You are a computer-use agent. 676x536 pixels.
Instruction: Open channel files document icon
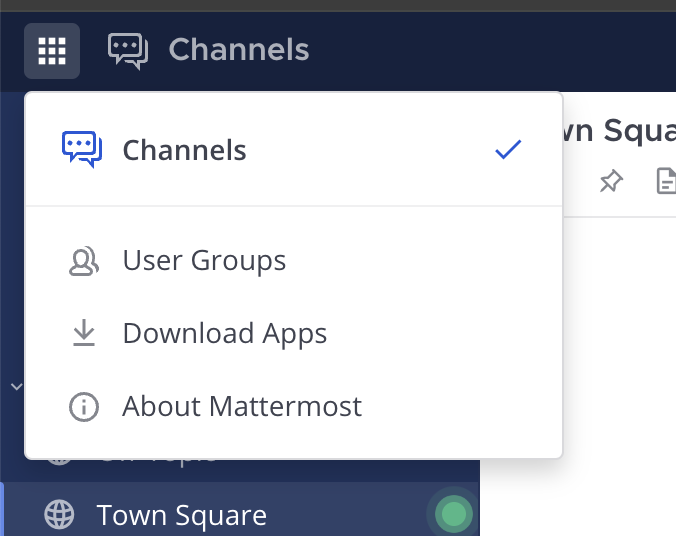(x=666, y=181)
